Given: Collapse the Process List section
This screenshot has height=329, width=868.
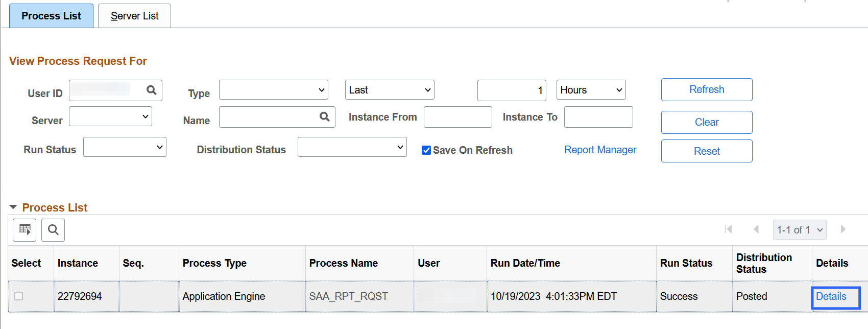Looking at the screenshot, I should (13, 207).
